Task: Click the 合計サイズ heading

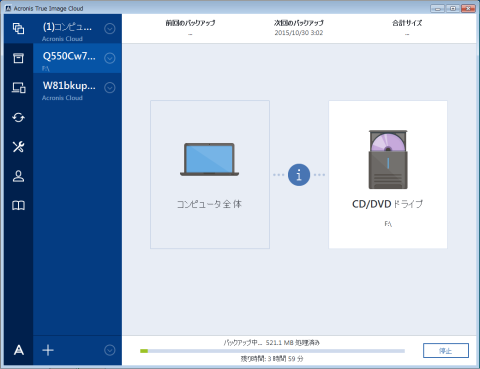Action: [407, 23]
